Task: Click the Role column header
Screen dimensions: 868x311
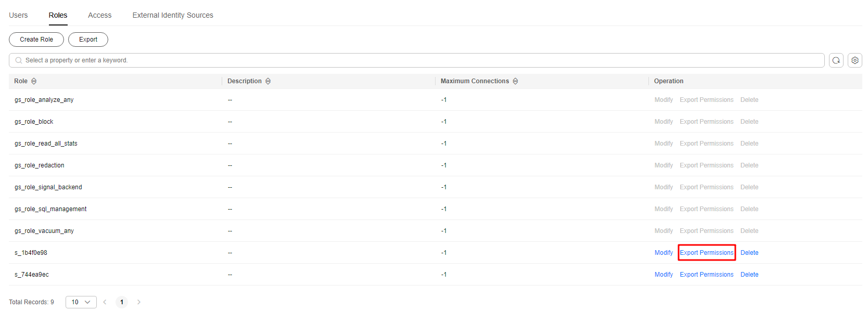Action: click(21, 81)
